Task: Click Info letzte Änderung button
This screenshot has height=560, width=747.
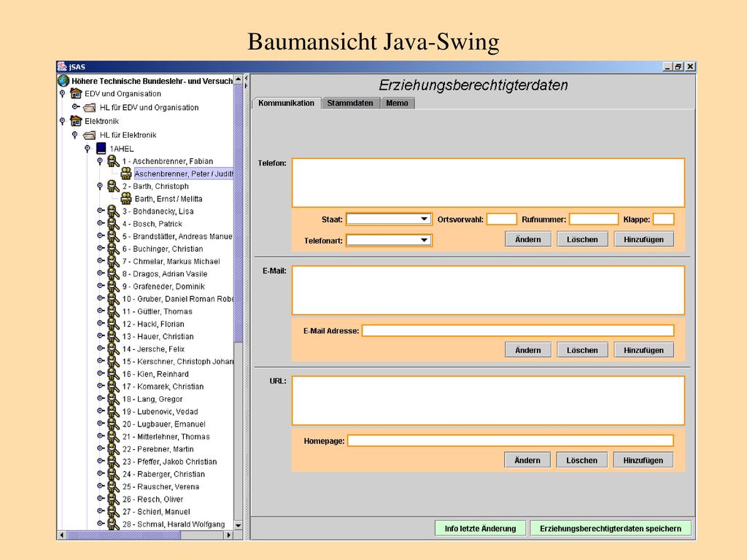Action: pyautogui.click(x=480, y=528)
